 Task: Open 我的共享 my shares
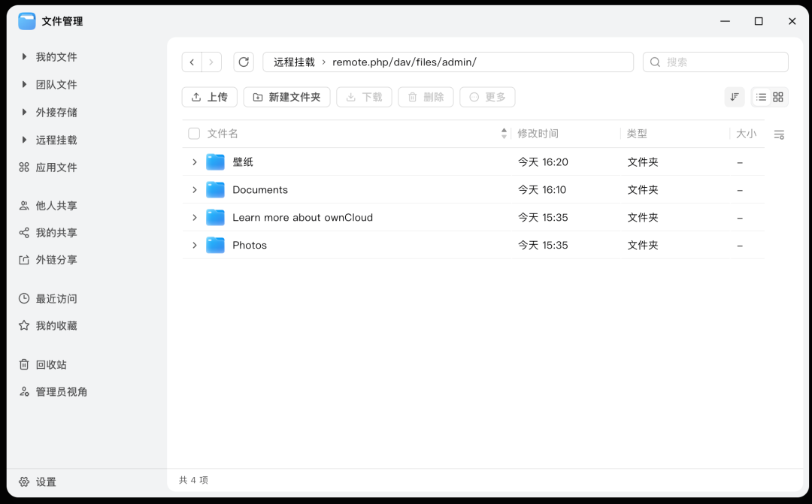[48, 232]
